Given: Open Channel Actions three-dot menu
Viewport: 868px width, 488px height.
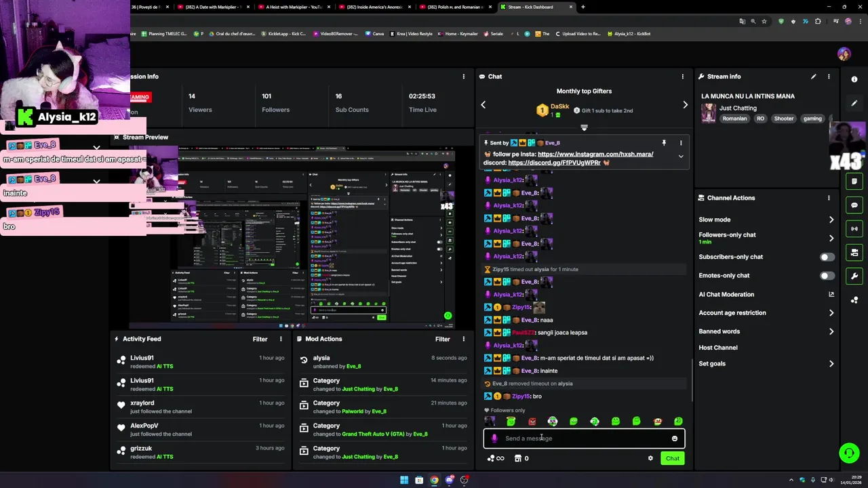Looking at the screenshot, I should tap(829, 198).
